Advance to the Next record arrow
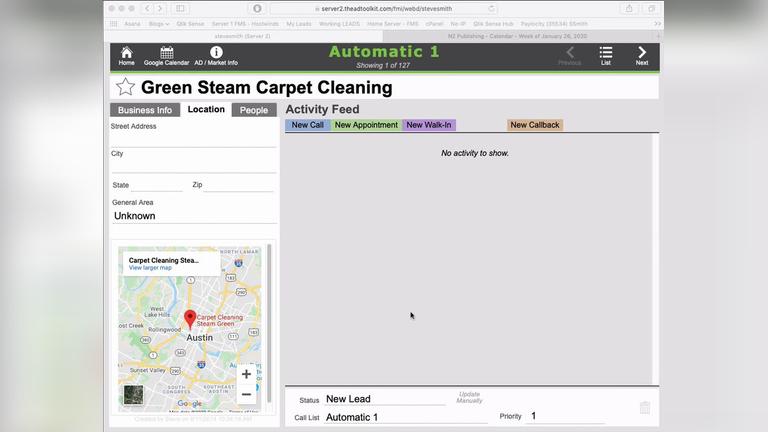 coord(642,56)
